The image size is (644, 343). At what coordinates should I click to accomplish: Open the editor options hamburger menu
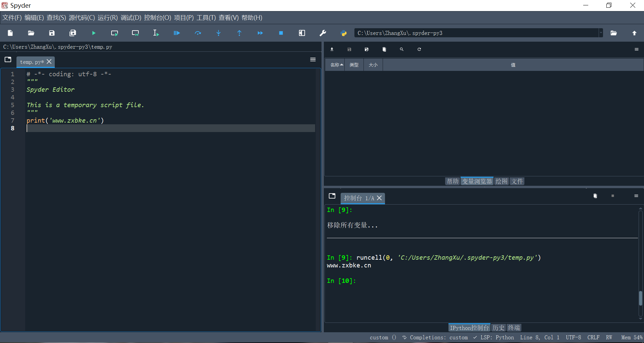[x=313, y=59]
